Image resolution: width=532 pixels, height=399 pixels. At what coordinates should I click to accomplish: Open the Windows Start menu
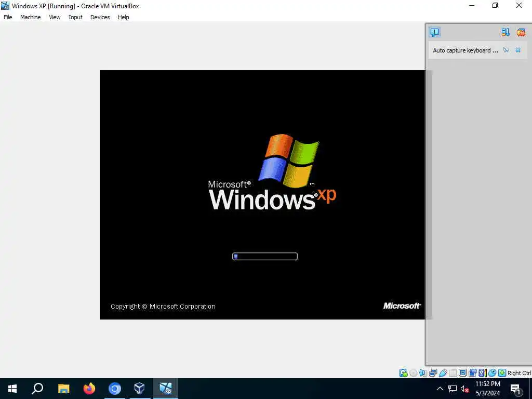pyautogui.click(x=12, y=389)
